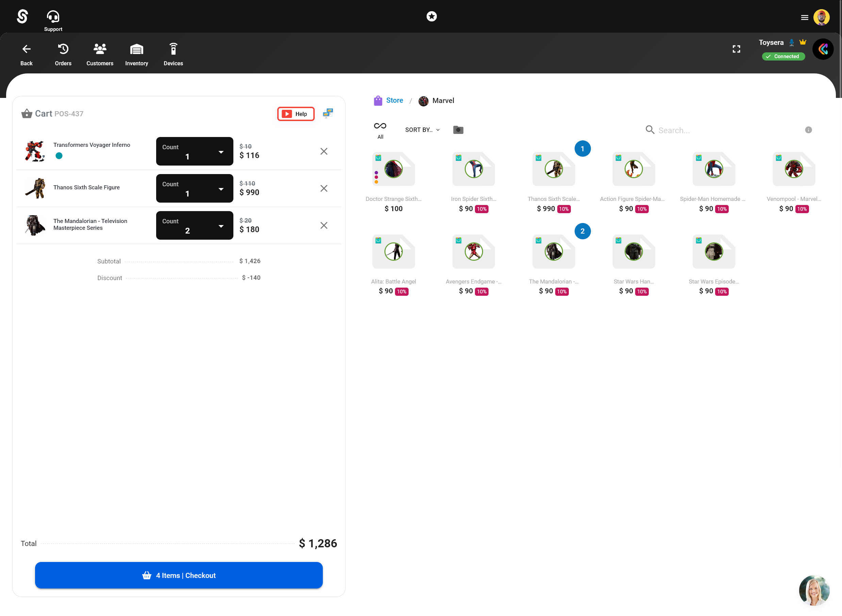Viewport: 842px width, 616px height.
Task: Open the Support headset icon
Action: tap(53, 16)
